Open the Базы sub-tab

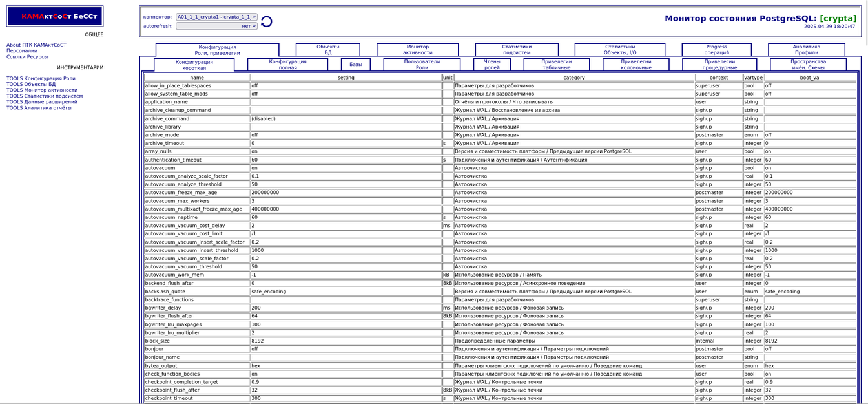pos(356,65)
